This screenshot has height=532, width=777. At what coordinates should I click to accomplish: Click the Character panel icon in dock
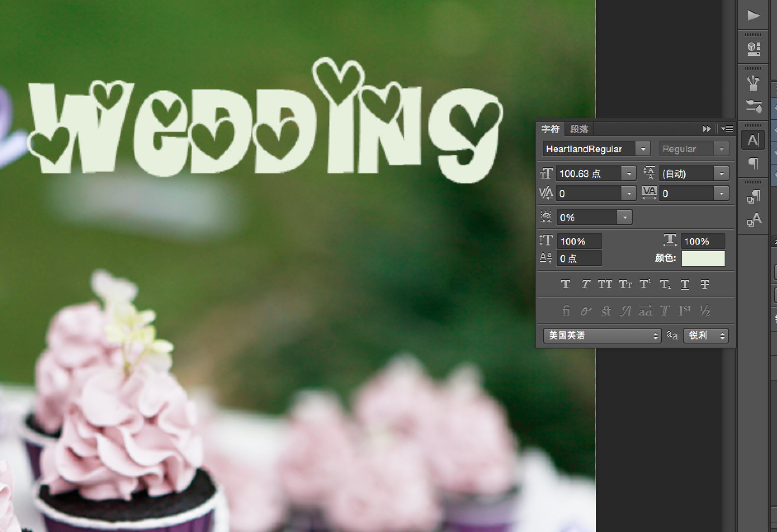(753, 140)
